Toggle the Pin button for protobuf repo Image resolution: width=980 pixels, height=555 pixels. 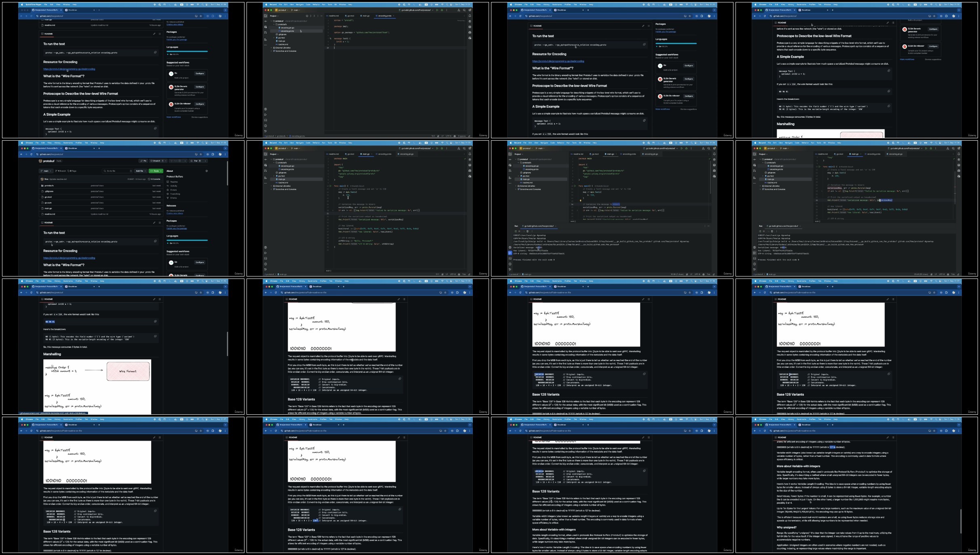143,161
